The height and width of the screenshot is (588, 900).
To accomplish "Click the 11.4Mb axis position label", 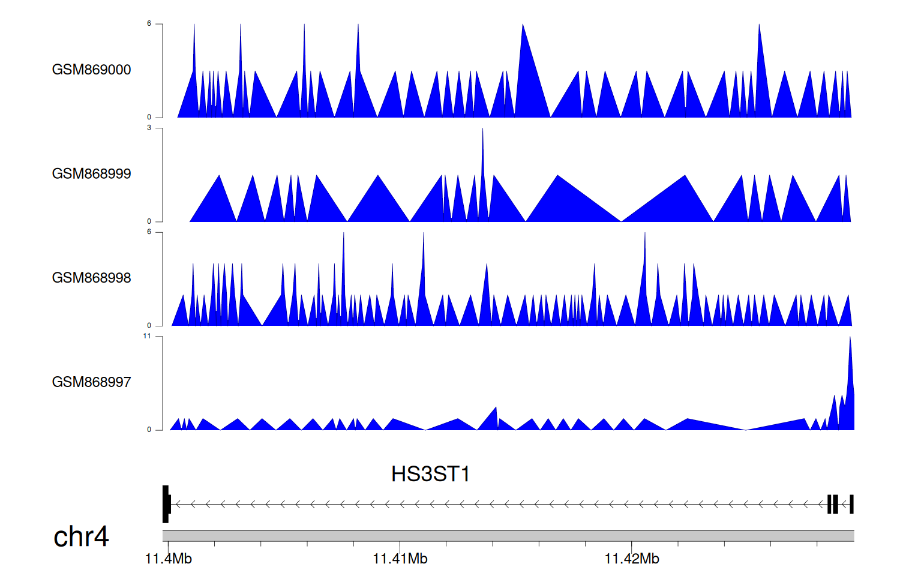I will coord(169,559).
